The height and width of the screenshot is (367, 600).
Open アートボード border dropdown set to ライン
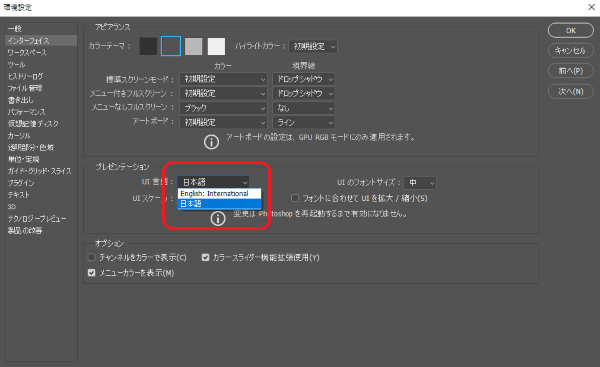(304, 122)
